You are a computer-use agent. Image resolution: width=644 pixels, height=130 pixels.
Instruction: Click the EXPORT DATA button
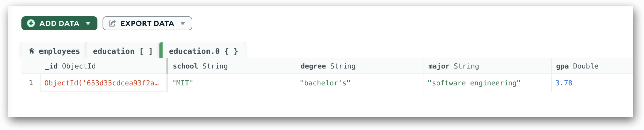tap(147, 23)
